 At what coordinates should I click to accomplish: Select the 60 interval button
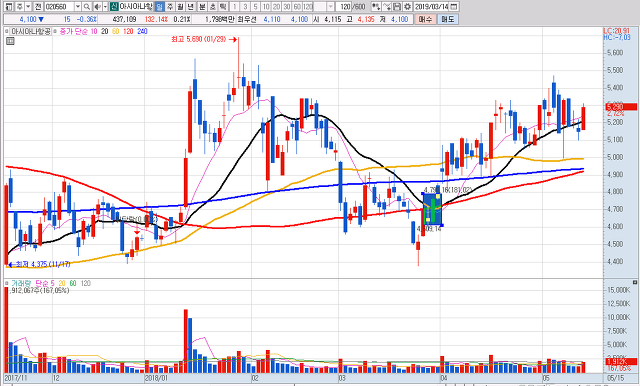pyautogui.click(x=297, y=7)
